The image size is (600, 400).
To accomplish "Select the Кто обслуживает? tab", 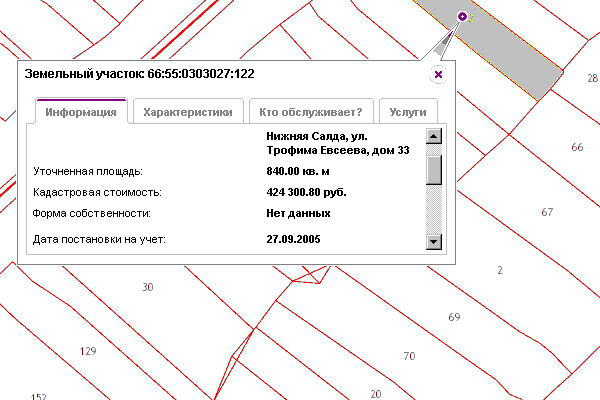I will tap(310, 112).
